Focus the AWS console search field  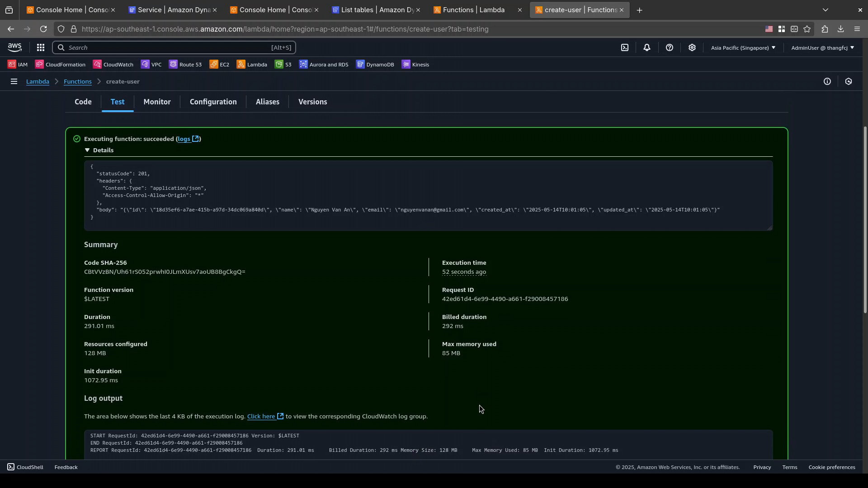[x=174, y=47]
